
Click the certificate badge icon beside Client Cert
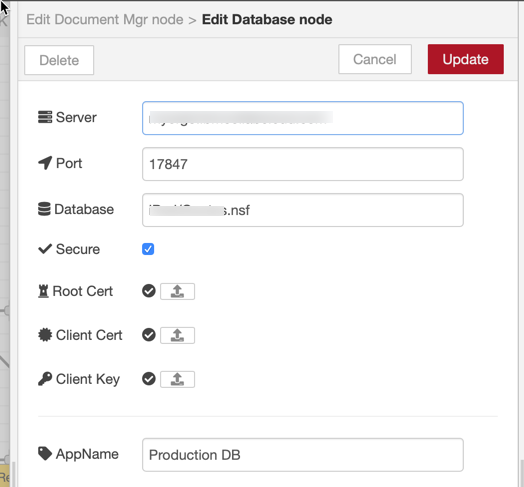click(x=45, y=335)
